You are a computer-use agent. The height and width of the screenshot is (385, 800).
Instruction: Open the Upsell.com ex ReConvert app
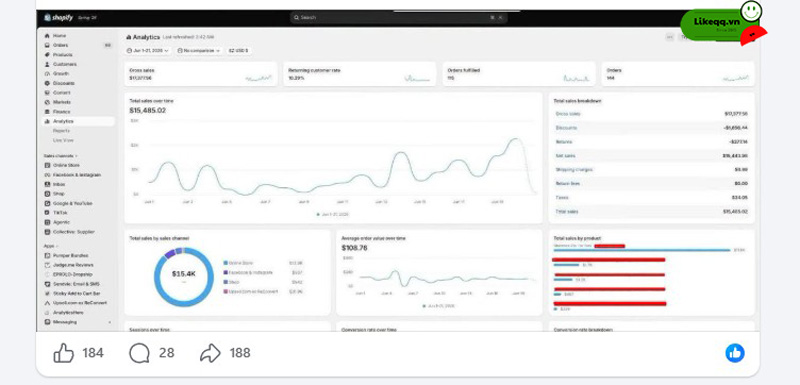click(x=80, y=303)
